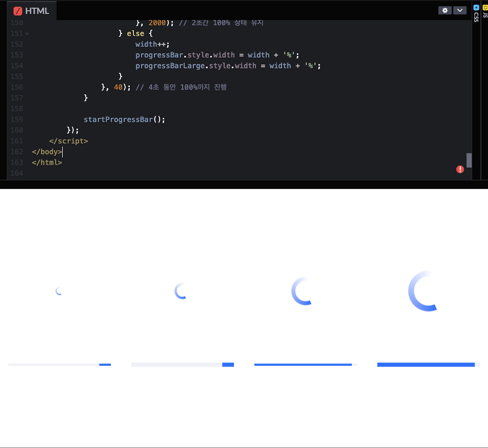Screen dimensions: 488x448
Task: Click the 'else' keyword on line 151
Action: (135, 34)
